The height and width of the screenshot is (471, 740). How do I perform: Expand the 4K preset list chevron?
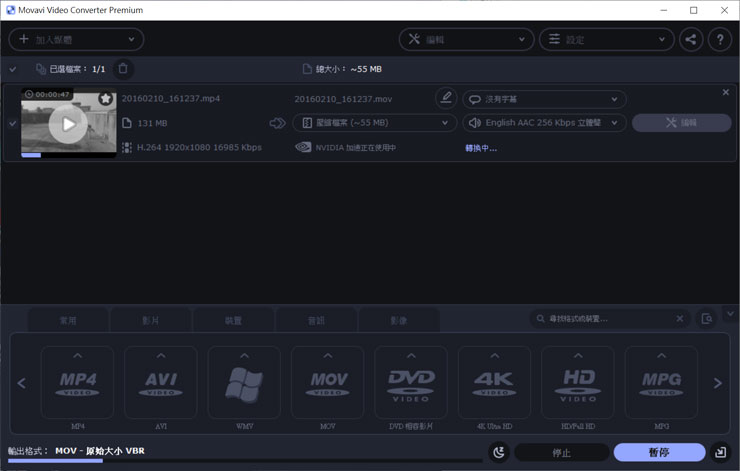point(495,355)
